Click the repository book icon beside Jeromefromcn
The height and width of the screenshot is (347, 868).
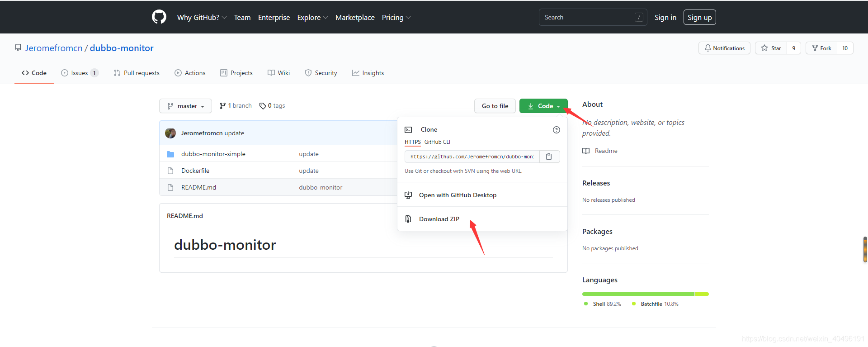point(18,48)
